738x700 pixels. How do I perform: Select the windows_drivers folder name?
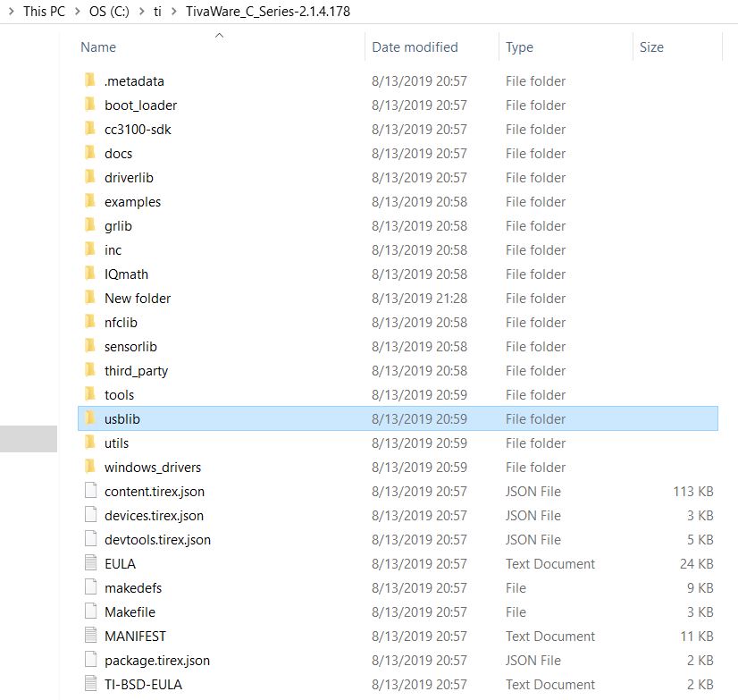click(x=153, y=468)
